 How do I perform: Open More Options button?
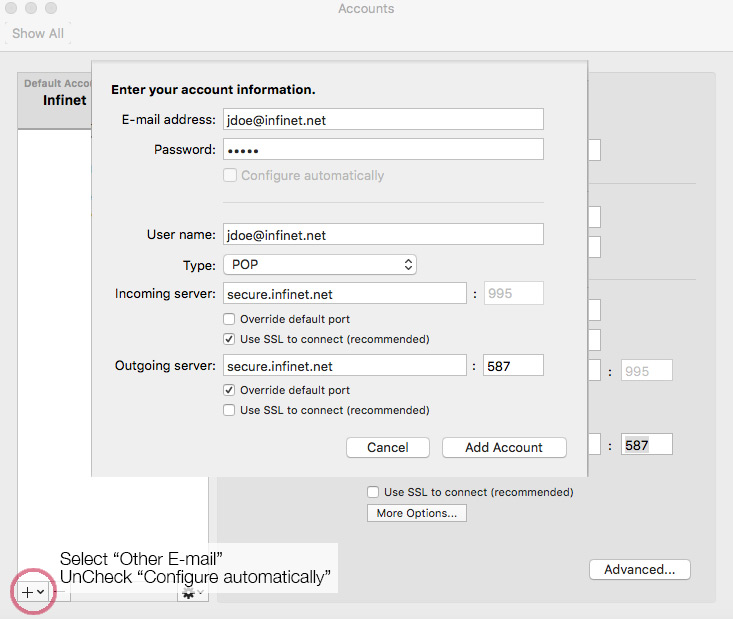(x=417, y=513)
